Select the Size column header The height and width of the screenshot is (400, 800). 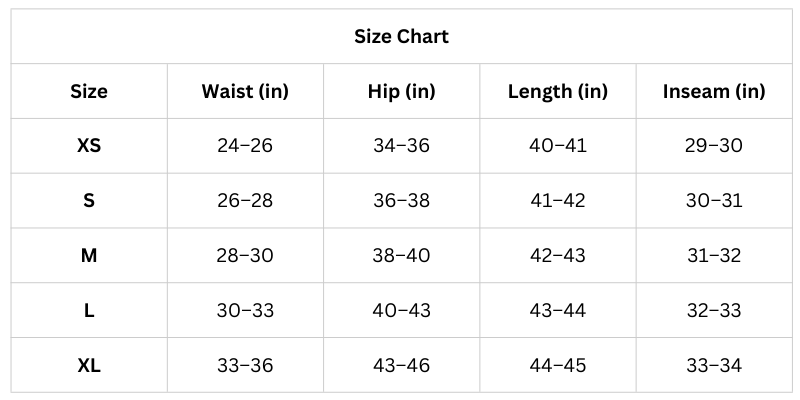[89, 92]
